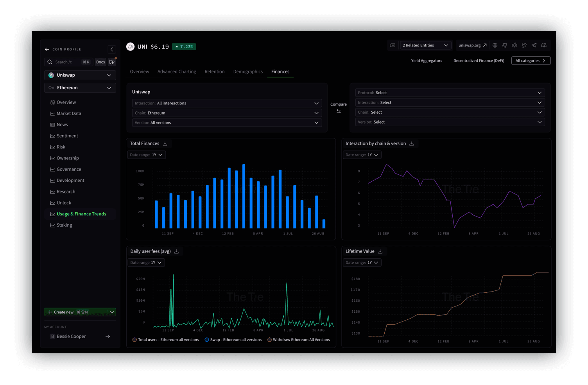The image size is (588, 385).
Task: Click the All categories button
Action: 531,61
